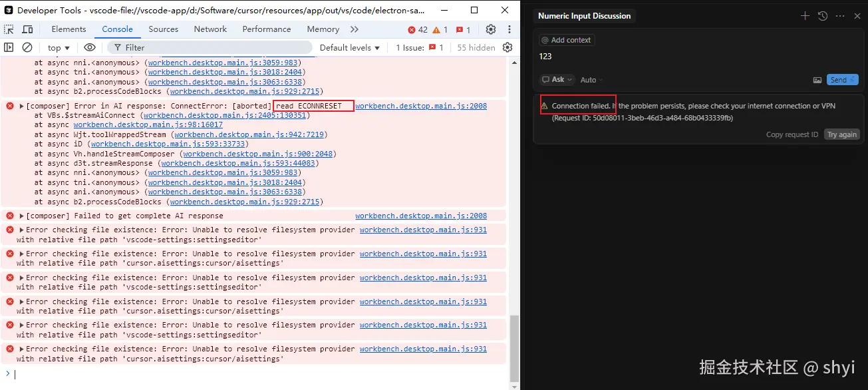Image resolution: width=868 pixels, height=390 pixels.
Task: Open the Issues panel via '1 Issue:' badge
Action: [x=420, y=47]
